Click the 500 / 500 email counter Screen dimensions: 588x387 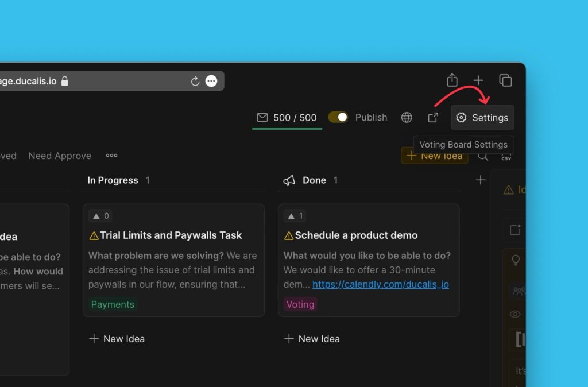pos(287,118)
